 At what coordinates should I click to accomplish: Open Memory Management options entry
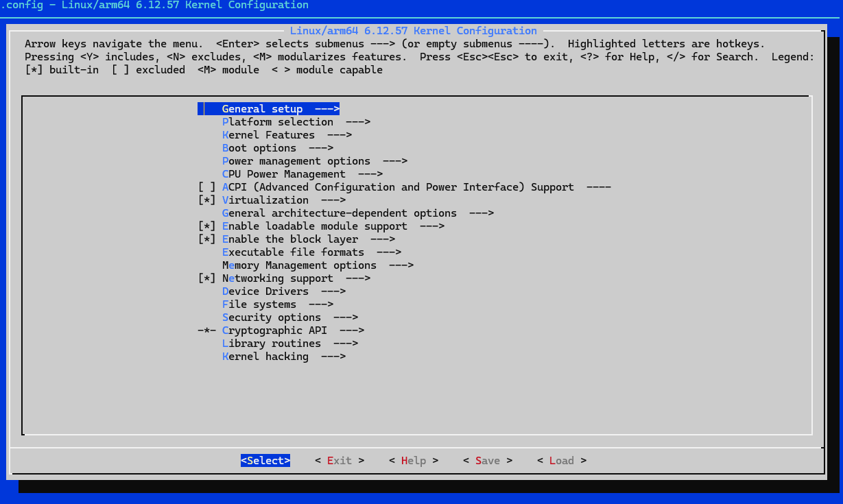318,265
